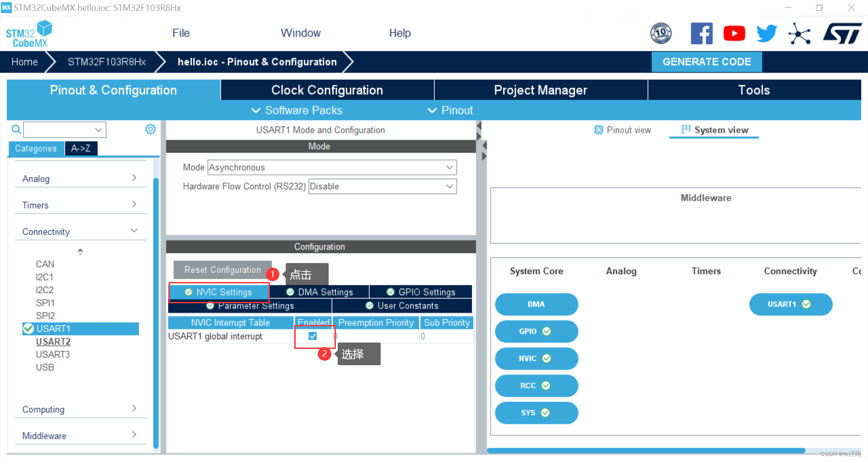Screen dimensions: 868x461
Task: Select I2C2 peripheral
Action: pos(45,290)
